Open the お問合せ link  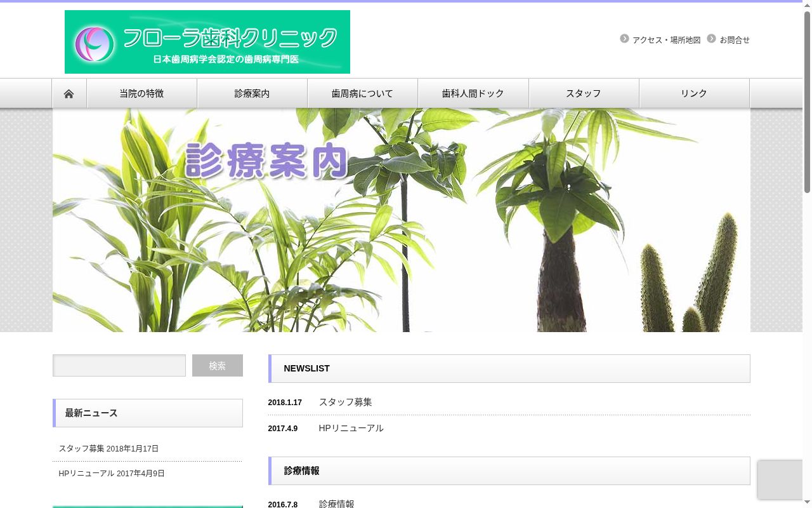point(735,40)
